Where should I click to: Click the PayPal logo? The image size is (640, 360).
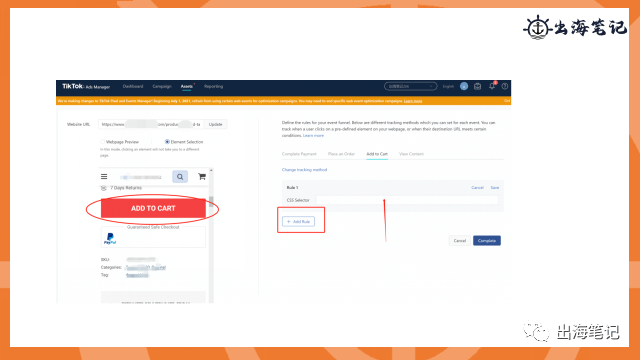pyautogui.click(x=110, y=238)
